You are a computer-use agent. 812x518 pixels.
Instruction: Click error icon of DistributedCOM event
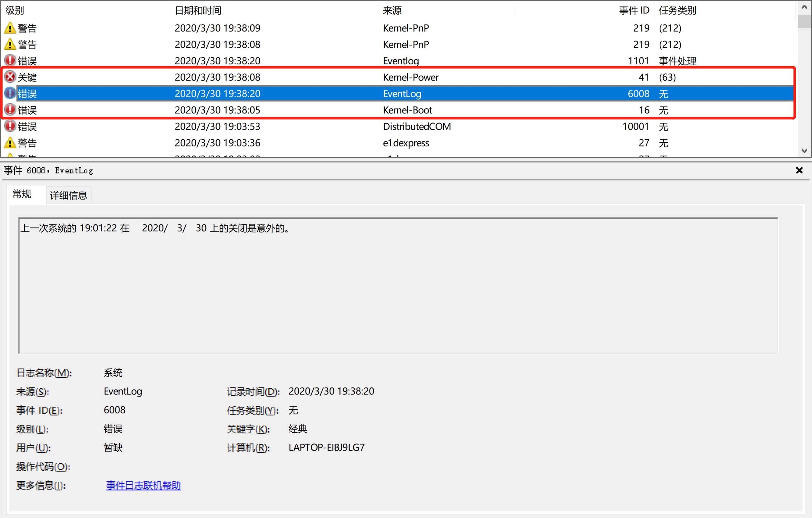coord(10,126)
